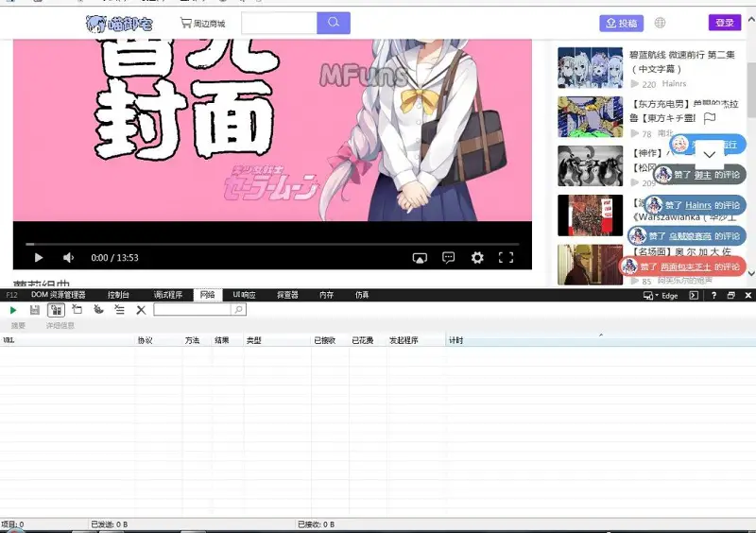This screenshot has width=756, height=533.
Task: Switch to the UI 响应 tab
Action: 245,295
